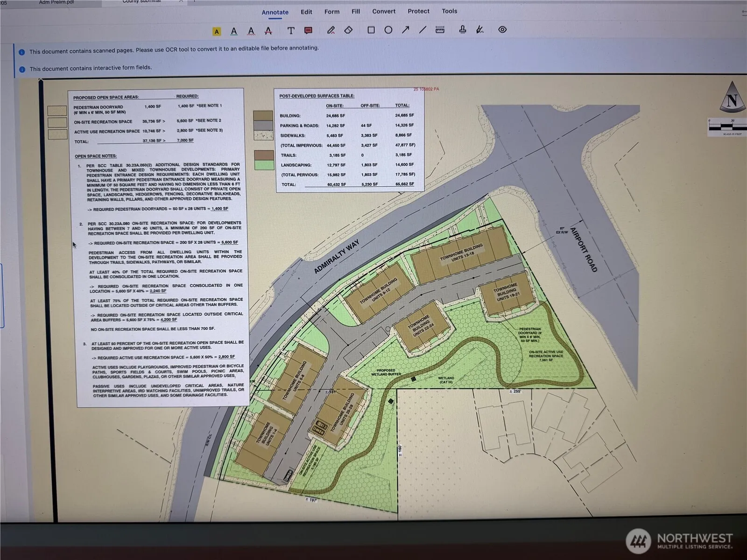This screenshot has height=560, width=747.
Task: Add a red comment note
Action: click(308, 31)
